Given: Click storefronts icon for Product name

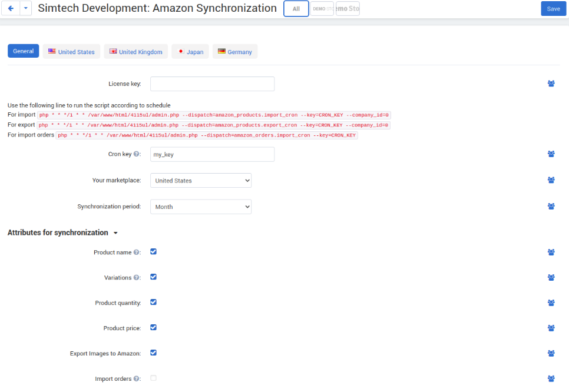Looking at the screenshot, I should pyautogui.click(x=551, y=252).
